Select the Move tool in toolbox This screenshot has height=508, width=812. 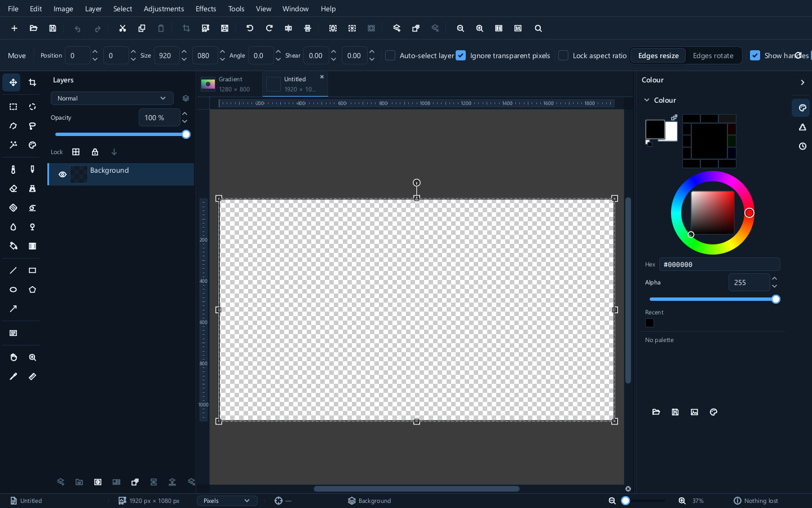click(13, 82)
